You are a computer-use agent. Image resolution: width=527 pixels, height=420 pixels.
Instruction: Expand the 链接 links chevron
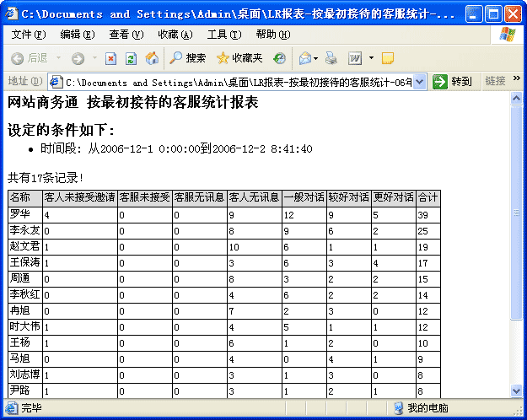(x=517, y=78)
